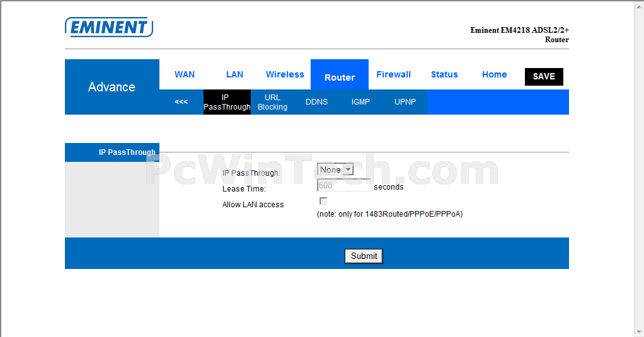Click the Allow LAN access label
This screenshot has width=644, height=337.
[x=253, y=205]
